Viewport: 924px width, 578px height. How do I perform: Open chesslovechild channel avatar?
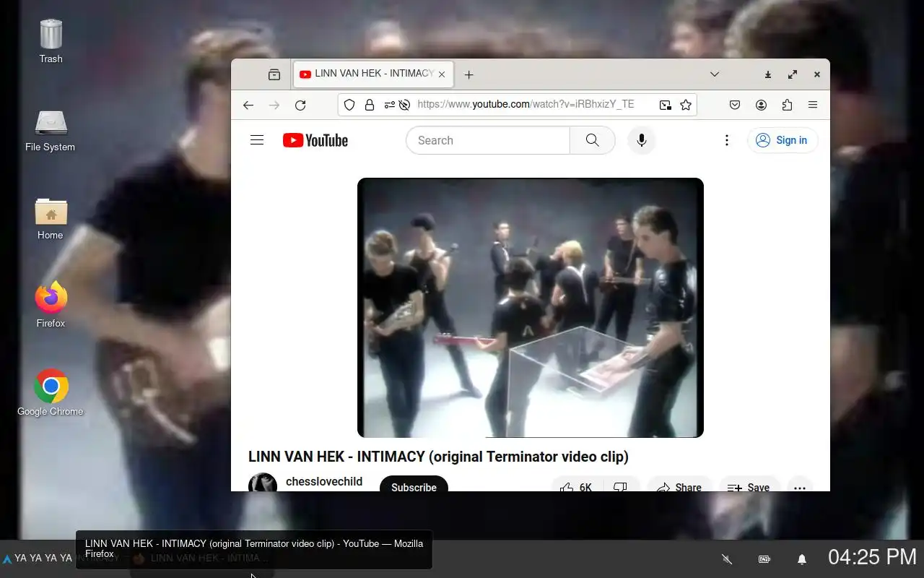[x=263, y=483]
